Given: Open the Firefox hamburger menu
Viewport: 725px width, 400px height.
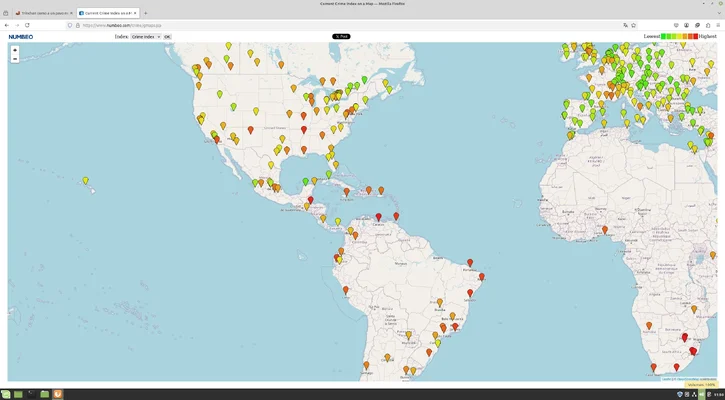Looking at the screenshot, I should pos(719,25).
